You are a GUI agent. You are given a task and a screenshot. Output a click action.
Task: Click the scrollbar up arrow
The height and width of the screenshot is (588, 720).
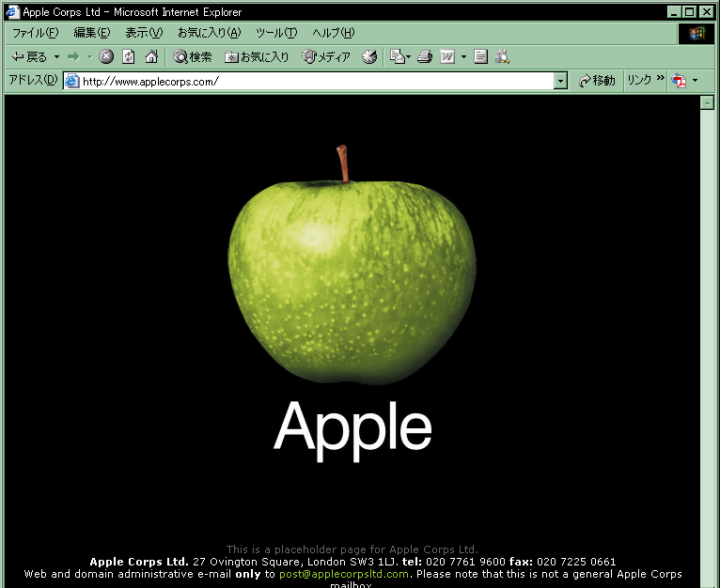point(707,102)
